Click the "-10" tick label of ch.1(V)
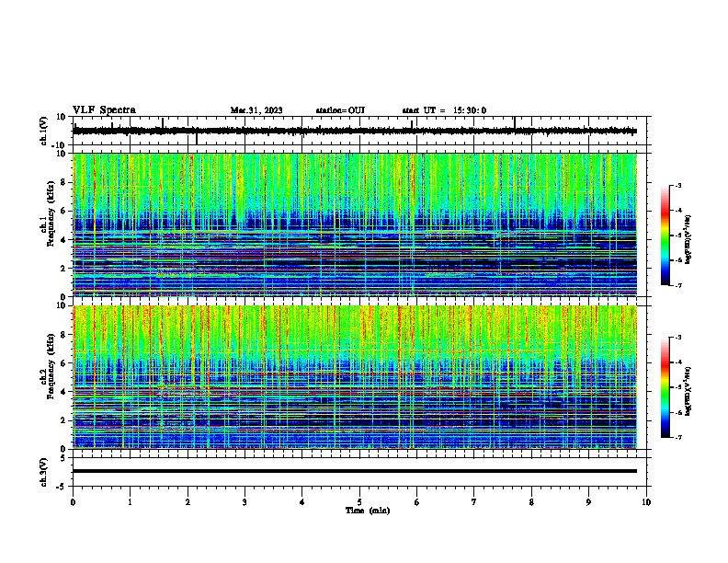Screen dimensions: 728x563 pyautogui.click(x=60, y=145)
